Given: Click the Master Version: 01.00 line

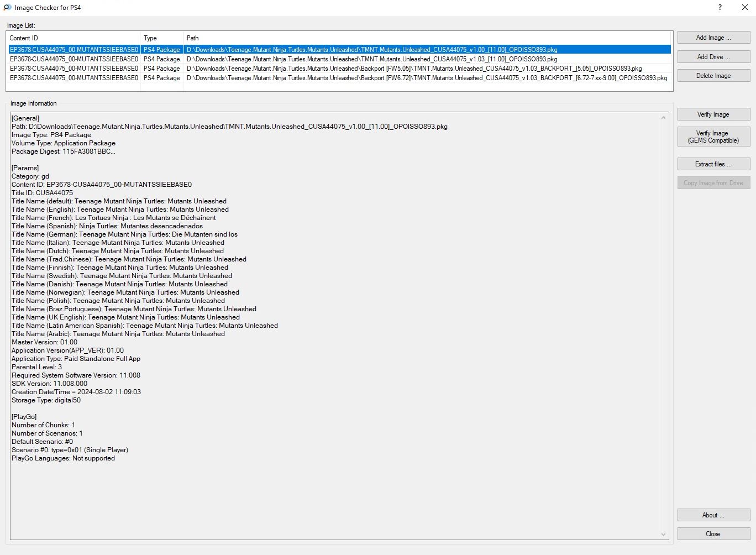Looking at the screenshot, I should pos(44,342).
